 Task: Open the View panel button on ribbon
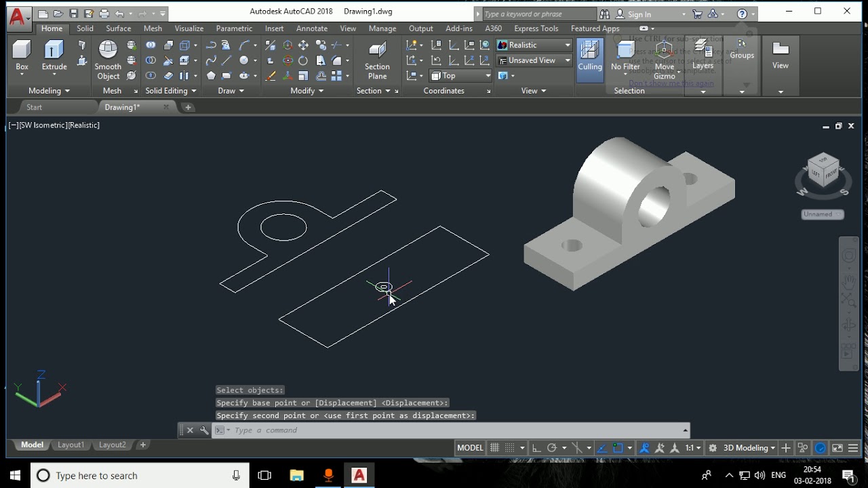point(781,56)
